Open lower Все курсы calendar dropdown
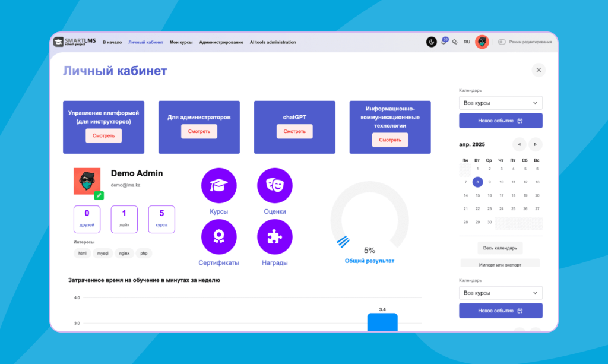This screenshot has height=364, width=608. pyautogui.click(x=501, y=293)
